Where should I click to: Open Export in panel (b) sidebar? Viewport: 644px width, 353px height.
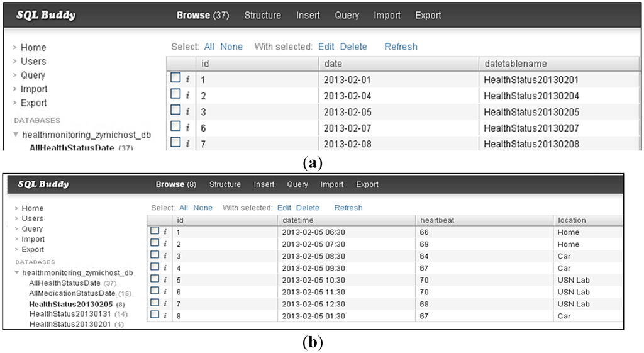33,249
